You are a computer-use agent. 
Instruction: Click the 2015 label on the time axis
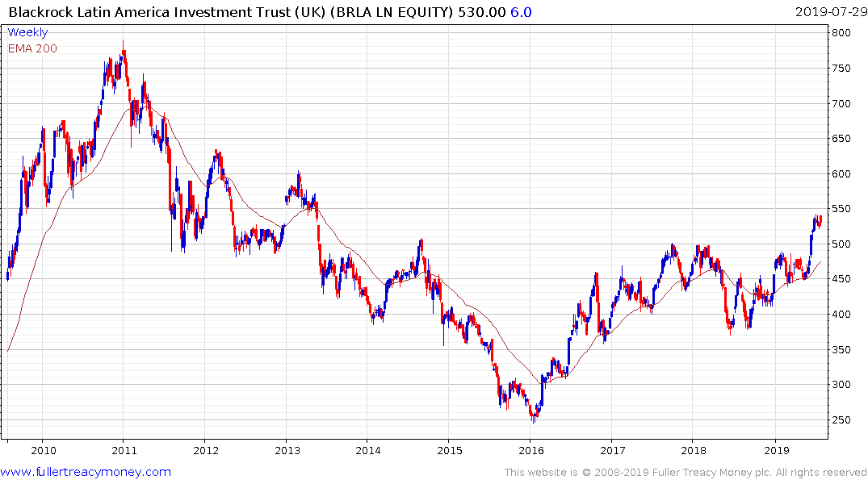pyautogui.click(x=450, y=450)
